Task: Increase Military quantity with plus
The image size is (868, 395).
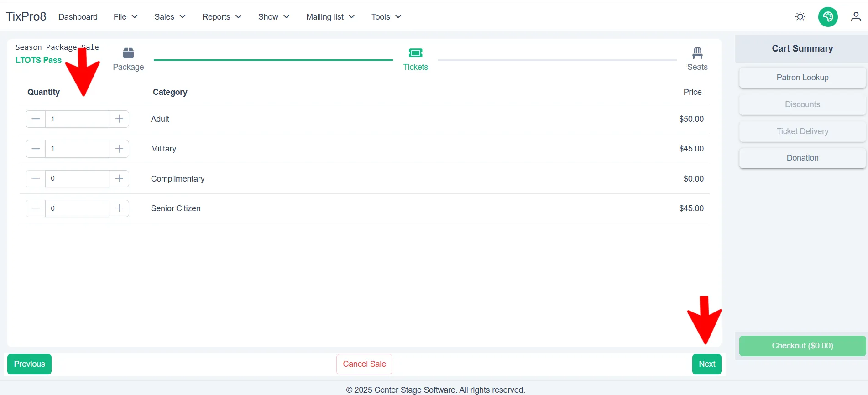Action: [119, 149]
